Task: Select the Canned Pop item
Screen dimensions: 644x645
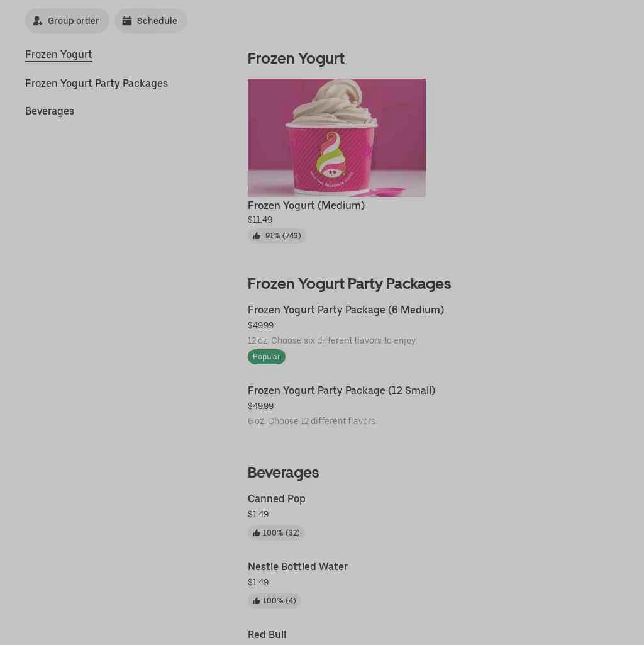Action: pyautogui.click(x=276, y=498)
